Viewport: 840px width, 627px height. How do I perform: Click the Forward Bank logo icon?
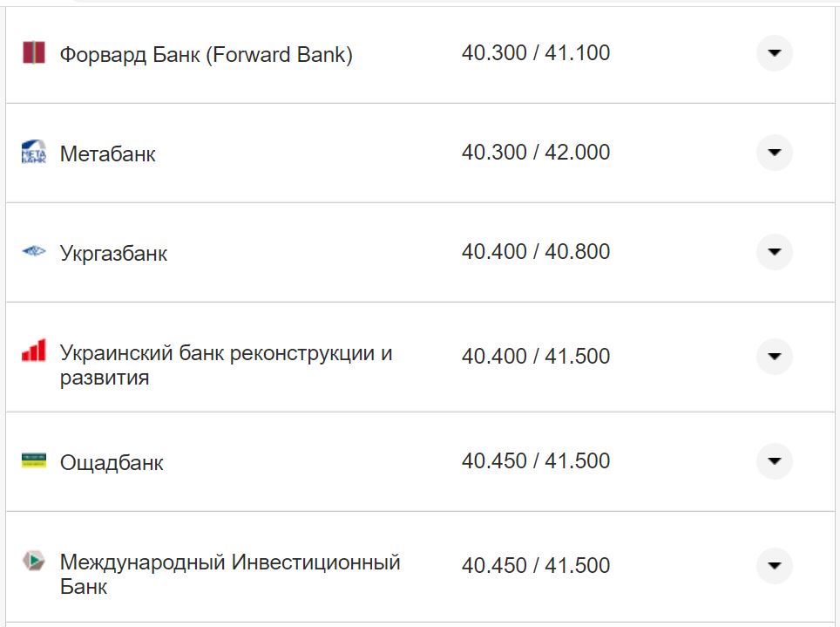[33, 53]
